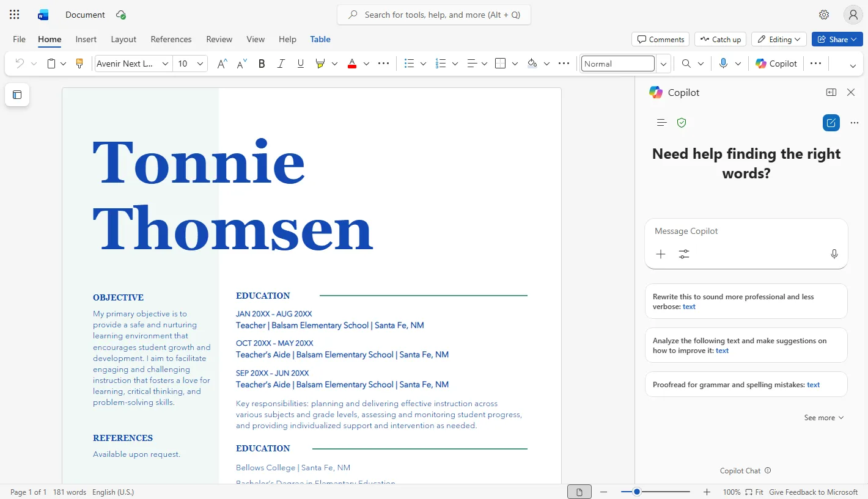Open the navigation pane icon

17,95
